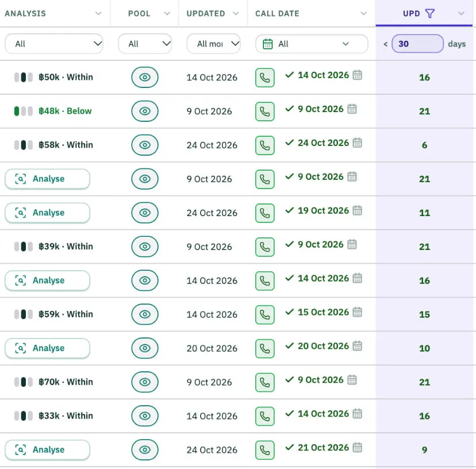Click Analyse in the row with 21 Oct call date
Screen dimensions: 476x469
tap(47, 450)
